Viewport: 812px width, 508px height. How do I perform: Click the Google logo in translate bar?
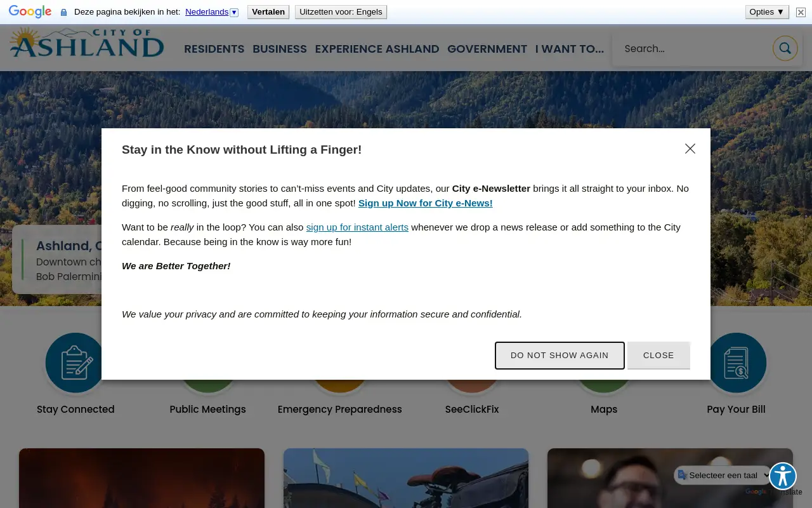[30, 12]
